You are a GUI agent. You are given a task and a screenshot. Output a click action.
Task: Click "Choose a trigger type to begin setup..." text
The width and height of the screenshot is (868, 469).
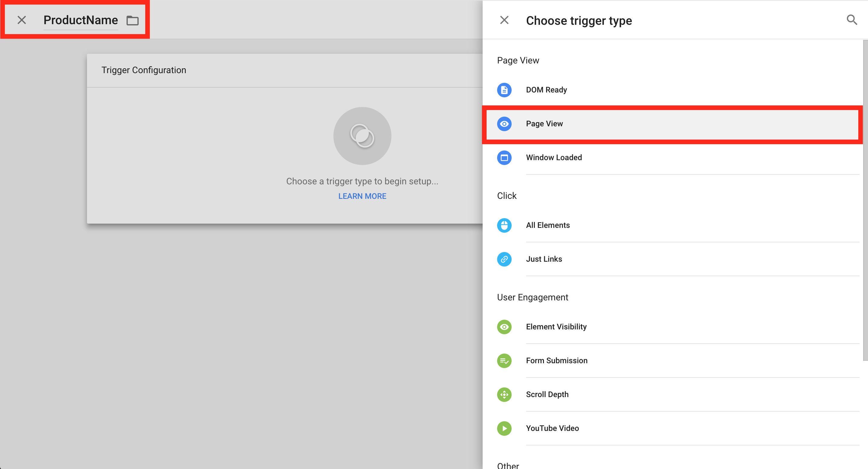pos(362,181)
